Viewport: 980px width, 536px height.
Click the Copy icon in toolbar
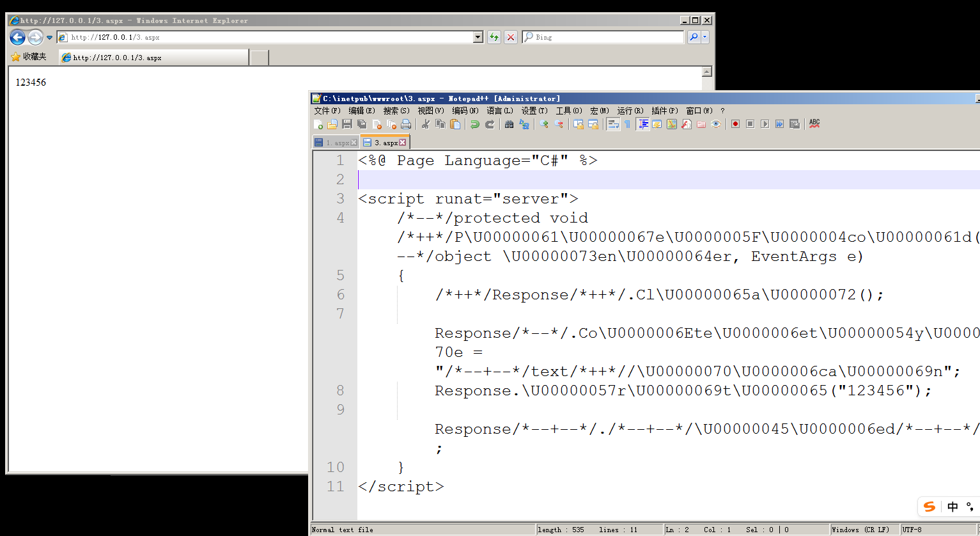click(x=440, y=124)
